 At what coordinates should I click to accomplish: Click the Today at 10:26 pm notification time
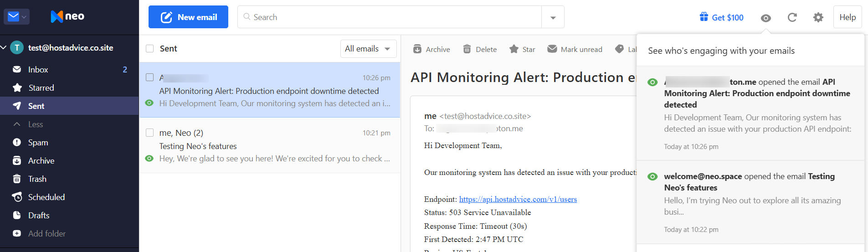[x=691, y=147]
